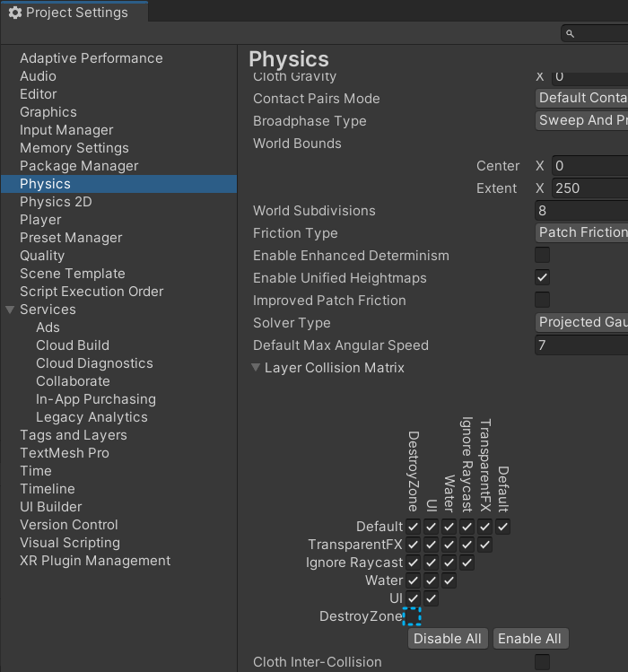This screenshot has height=672, width=628.
Task: Toggle Enable Unified Heightmaps checkbox
Action: (x=542, y=277)
